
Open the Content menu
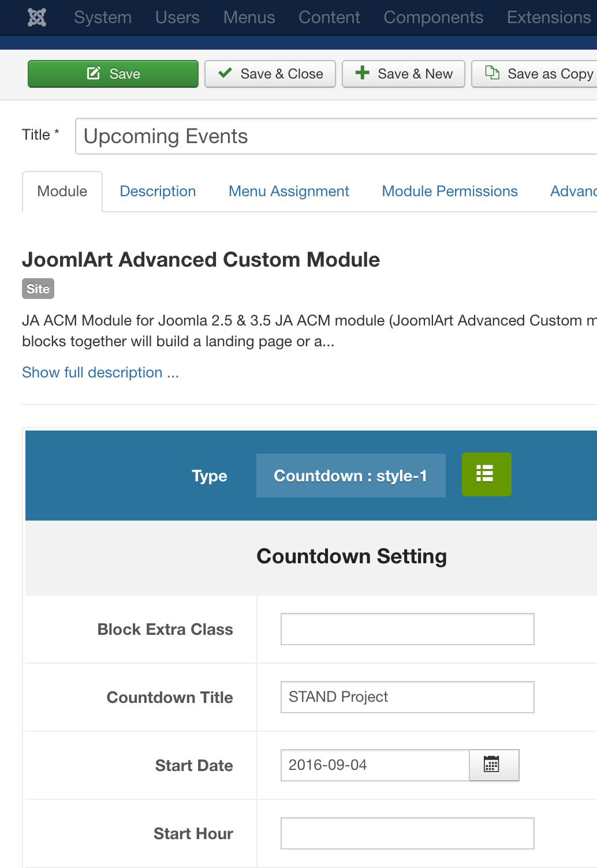329,17
